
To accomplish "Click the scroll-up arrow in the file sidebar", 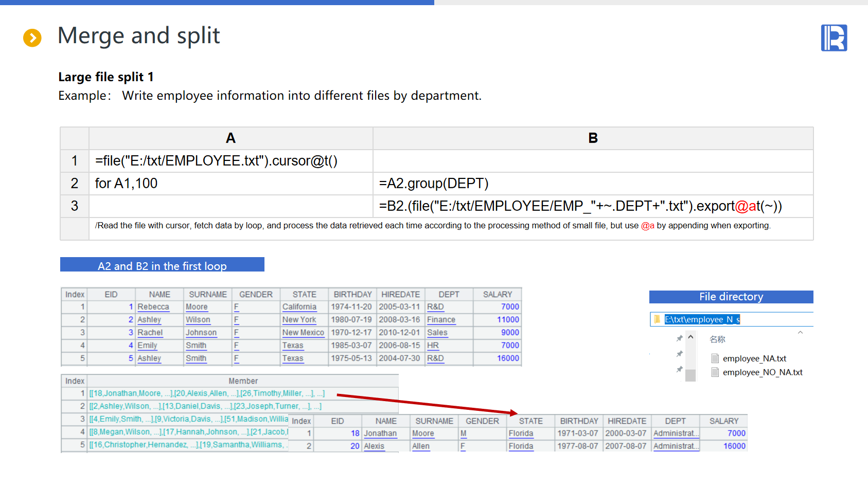I will [690, 337].
